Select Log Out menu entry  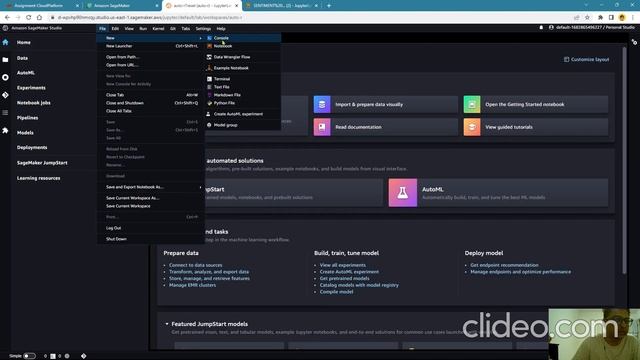pyautogui.click(x=150, y=228)
